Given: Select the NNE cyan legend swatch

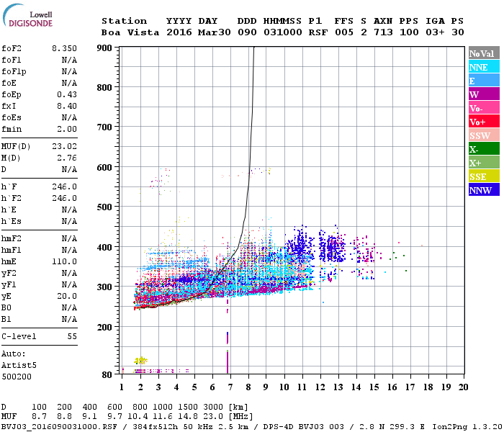Looking at the screenshot, I should click(484, 67).
